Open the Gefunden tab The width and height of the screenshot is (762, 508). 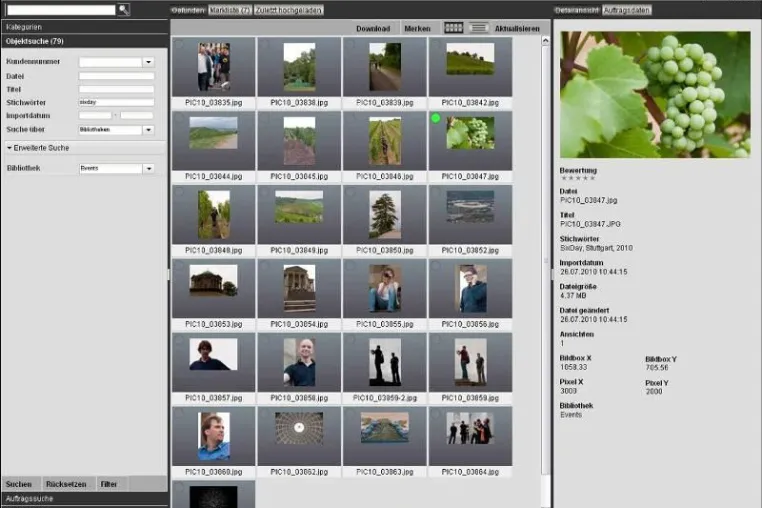click(x=188, y=10)
